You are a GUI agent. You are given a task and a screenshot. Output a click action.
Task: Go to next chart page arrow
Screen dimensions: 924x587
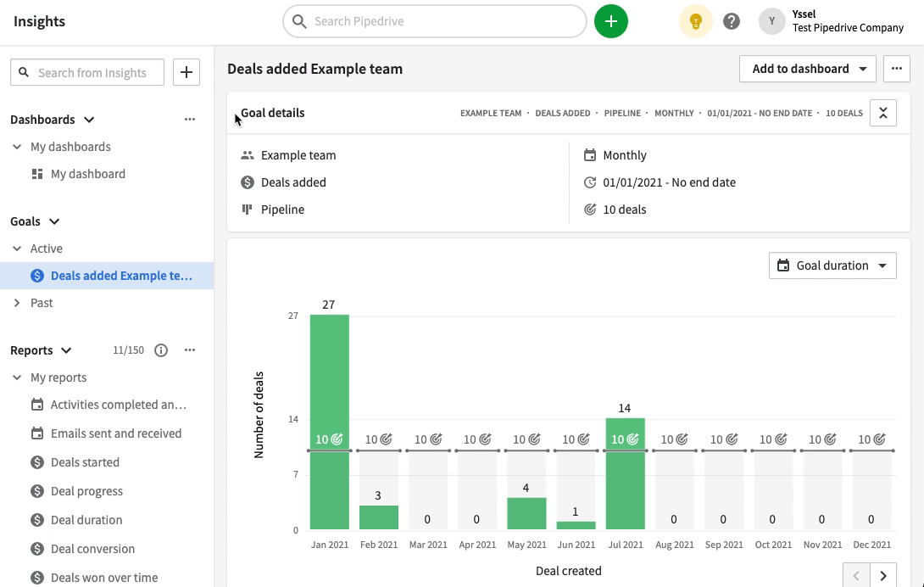882,576
